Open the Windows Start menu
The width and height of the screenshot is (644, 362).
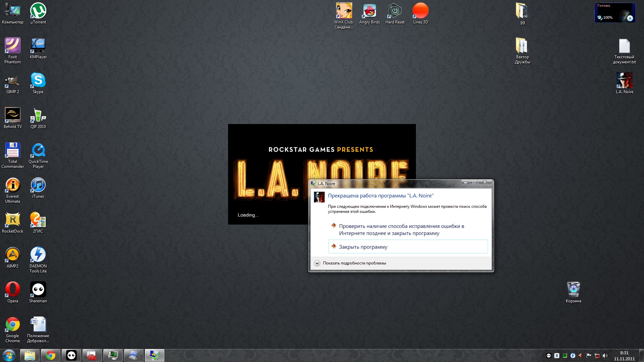(x=9, y=355)
